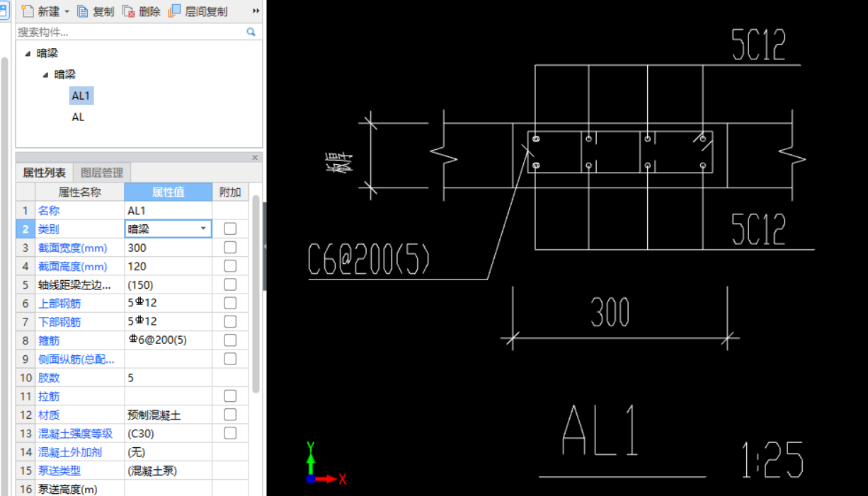Toggle 附加 checkbox for 材质 row

(x=230, y=415)
